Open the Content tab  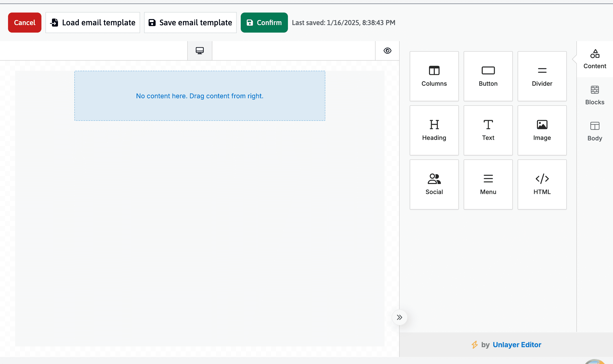595,59
